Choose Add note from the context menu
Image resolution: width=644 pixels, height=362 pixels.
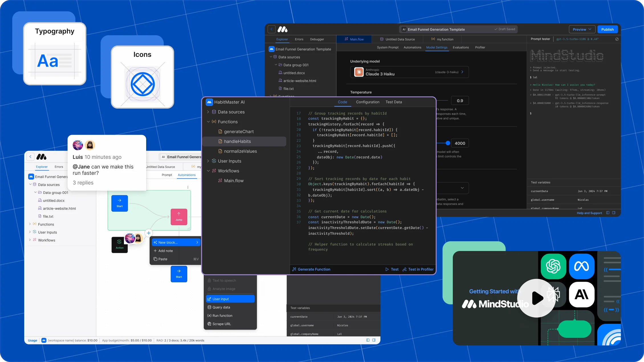(x=165, y=251)
